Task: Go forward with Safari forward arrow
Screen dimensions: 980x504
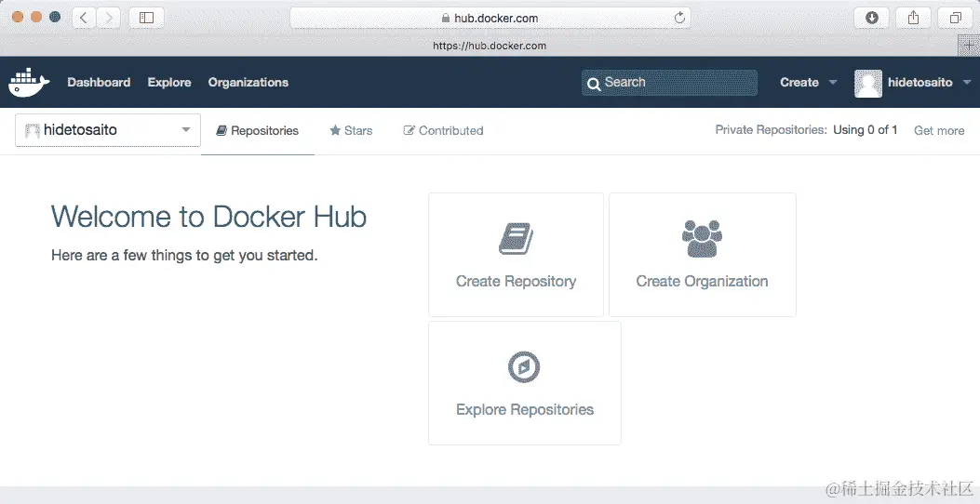Action: tap(109, 18)
